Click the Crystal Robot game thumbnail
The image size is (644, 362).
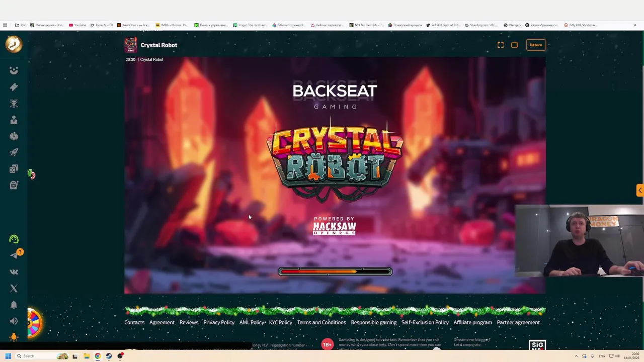coord(131,45)
